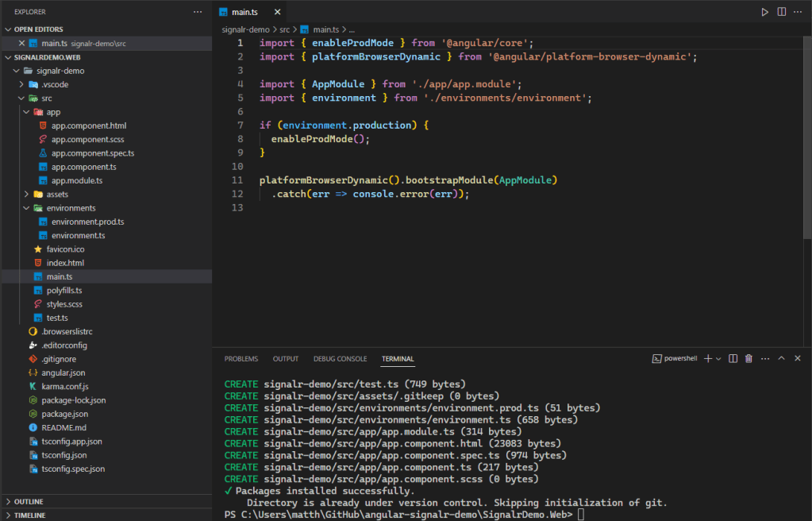Split the terminal pane
This screenshot has width=812, height=521.
pyautogui.click(x=733, y=359)
